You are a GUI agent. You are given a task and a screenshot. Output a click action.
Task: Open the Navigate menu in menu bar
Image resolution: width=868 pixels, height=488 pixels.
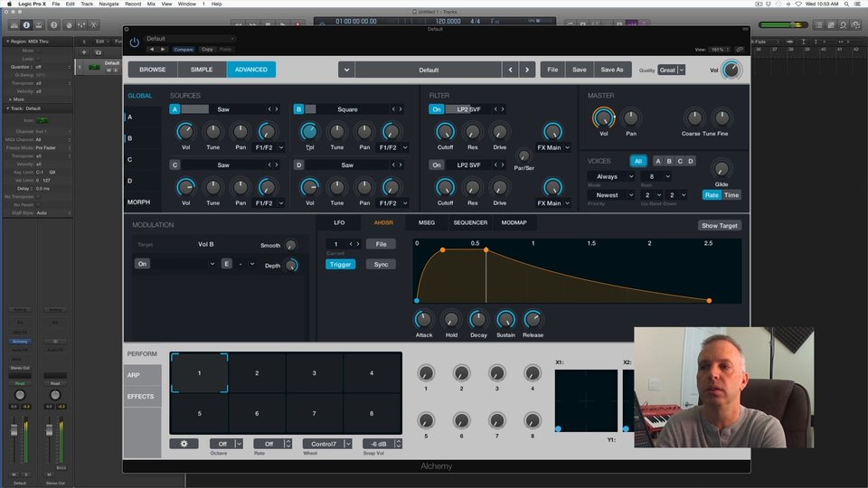[x=108, y=4]
